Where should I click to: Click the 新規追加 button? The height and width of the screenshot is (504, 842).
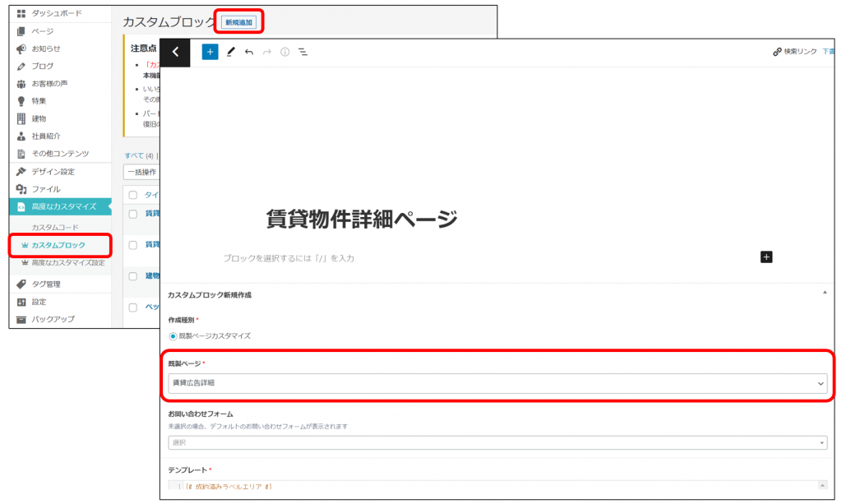pos(239,22)
